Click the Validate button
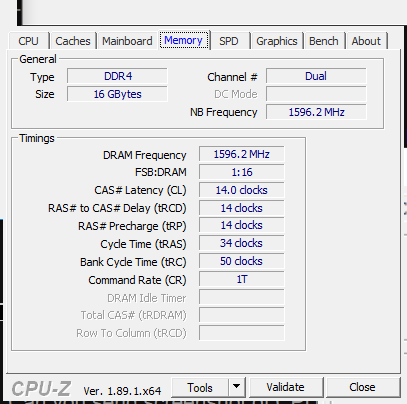Viewport: 407px width, 404px height. click(286, 387)
